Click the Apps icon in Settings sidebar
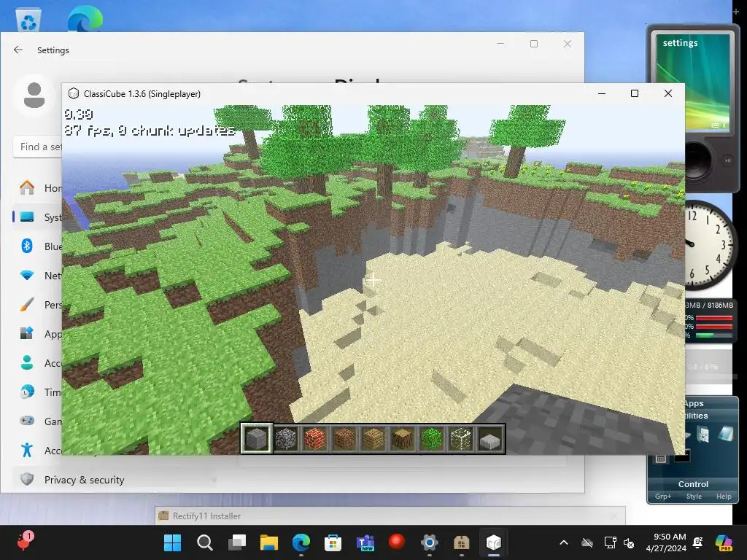The height and width of the screenshot is (560, 747). (x=27, y=333)
